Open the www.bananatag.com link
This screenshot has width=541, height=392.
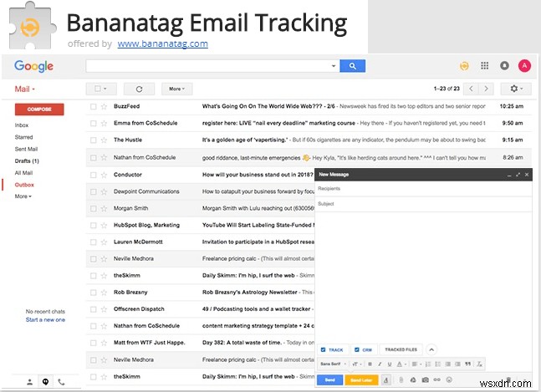click(x=162, y=43)
